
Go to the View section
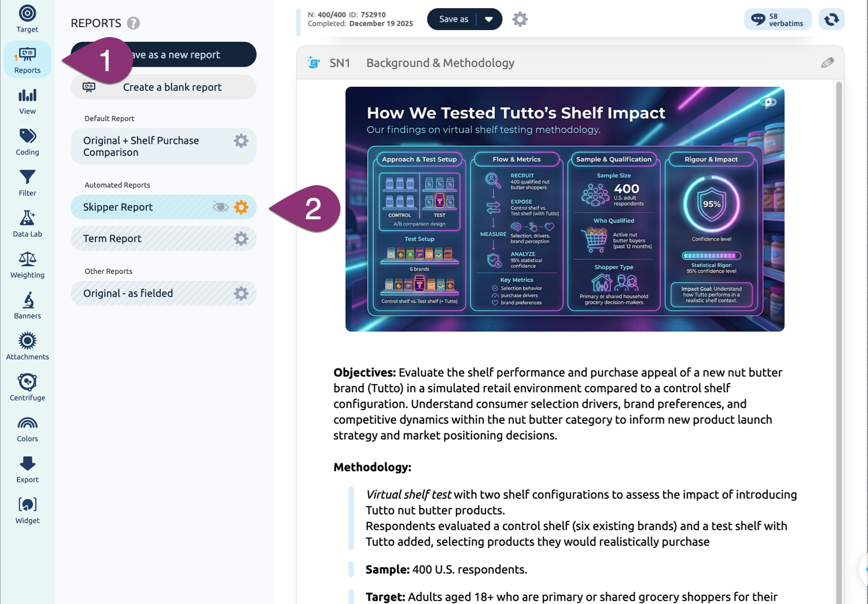tap(27, 101)
